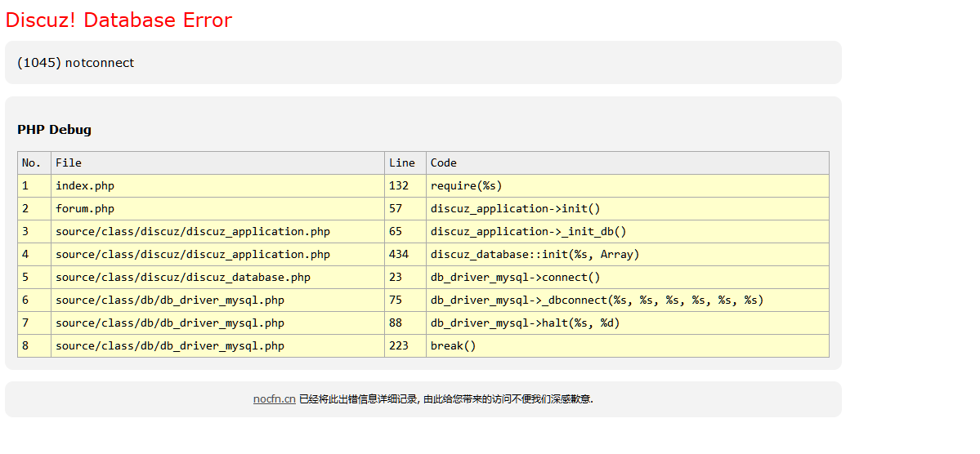Select 'discuz_application->_init_db()' code cell
This screenshot has width=980, height=454.
coord(628,232)
